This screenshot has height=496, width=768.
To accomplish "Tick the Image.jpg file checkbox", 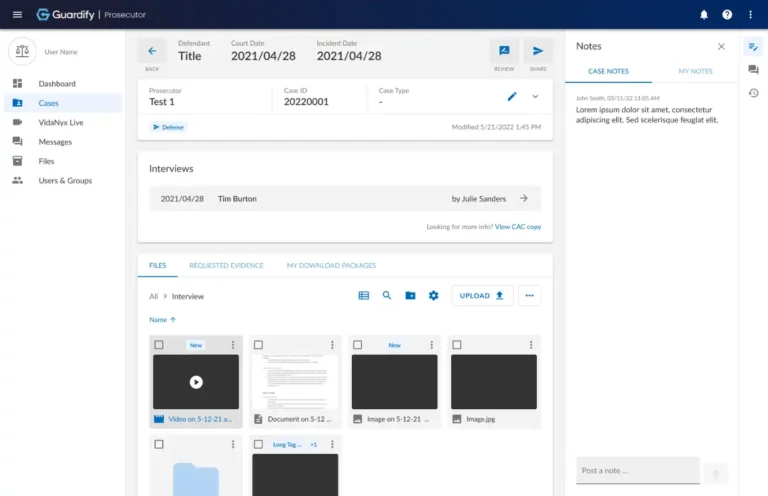I will pos(456,345).
